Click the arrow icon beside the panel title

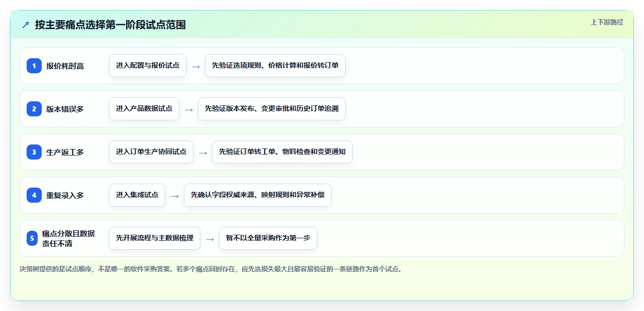[x=26, y=25]
